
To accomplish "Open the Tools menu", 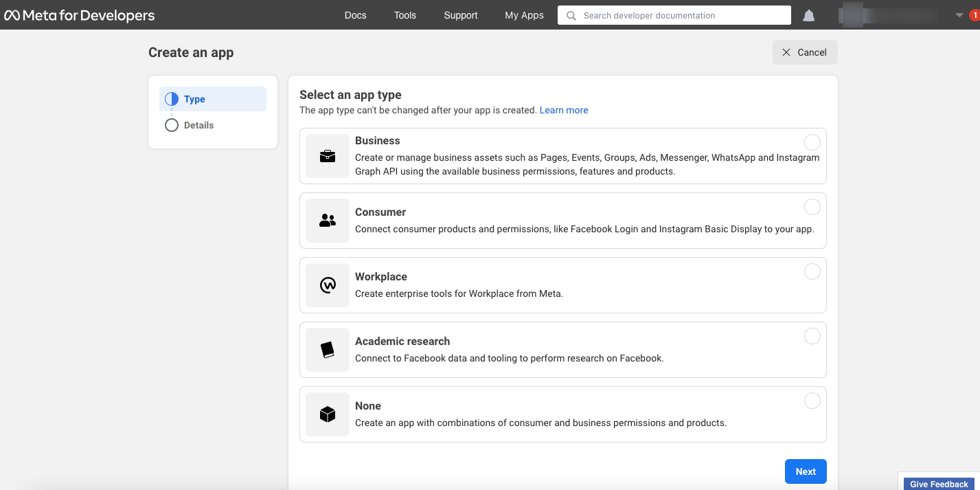I will pyautogui.click(x=405, y=15).
